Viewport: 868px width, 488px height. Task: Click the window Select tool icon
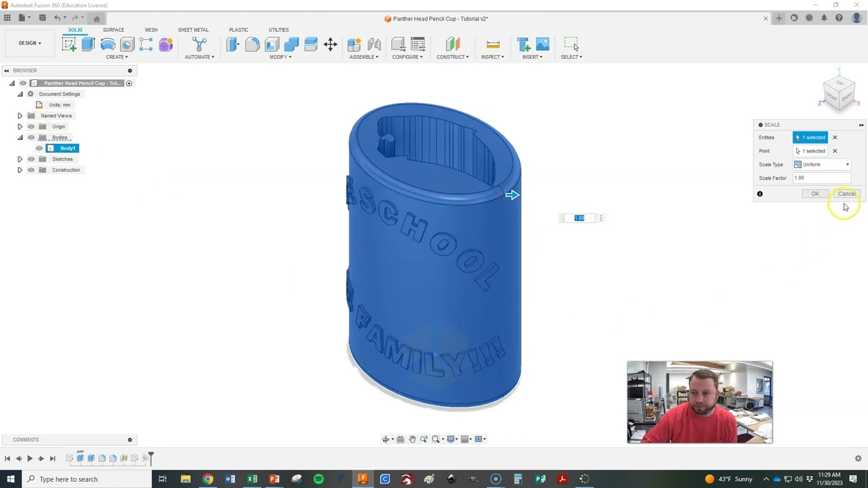[x=572, y=45]
